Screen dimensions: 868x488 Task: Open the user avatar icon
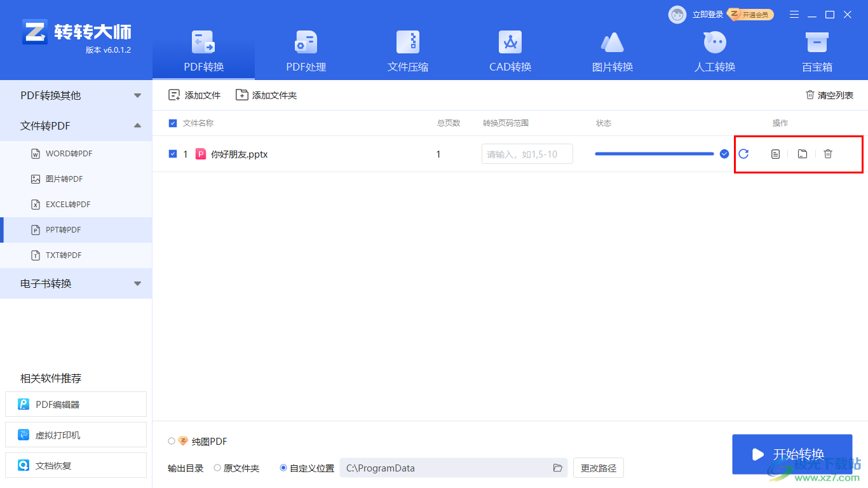coord(677,15)
